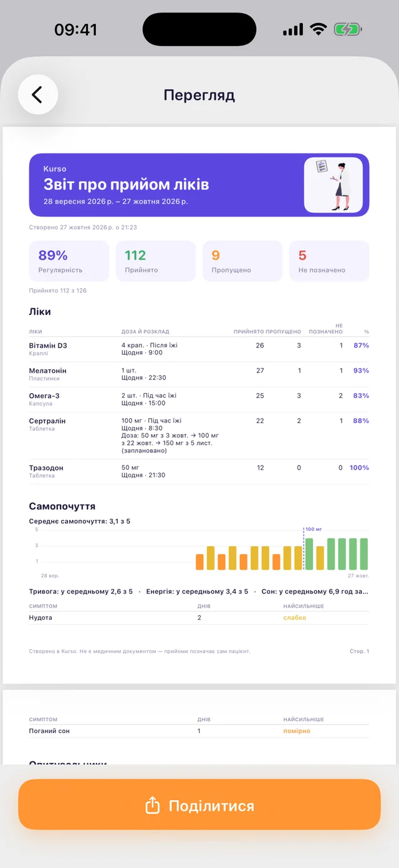The height and width of the screenshot is (868, 399).
Task: Tap the помірно intensity label
Action: pos(297,731)
